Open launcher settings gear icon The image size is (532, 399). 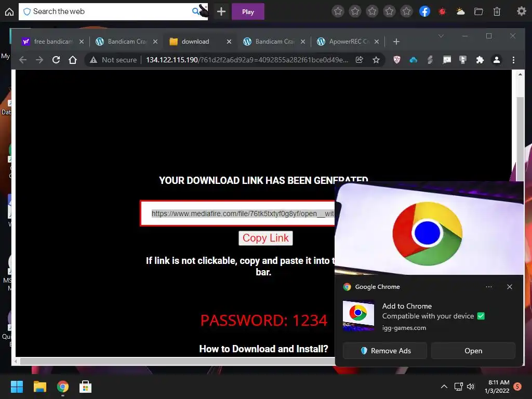pos(521,11)
